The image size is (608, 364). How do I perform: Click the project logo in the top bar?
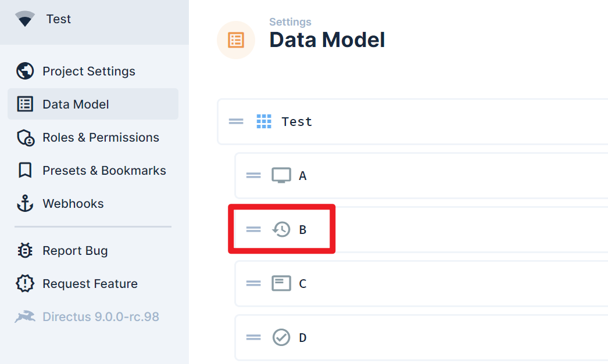24,19
